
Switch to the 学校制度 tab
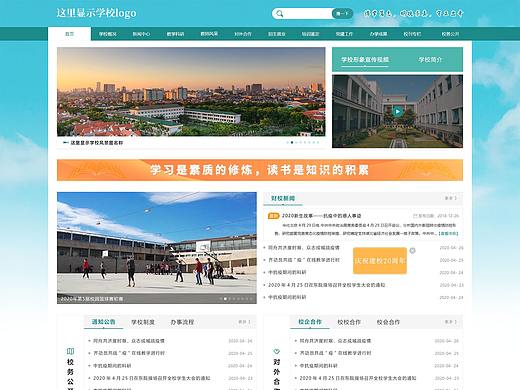(x=143, y=322)
